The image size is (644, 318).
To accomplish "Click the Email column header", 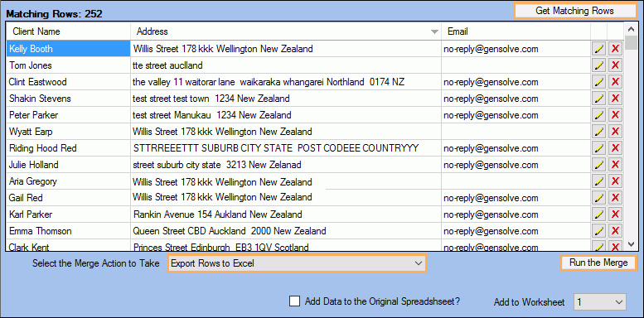I will point(516,31).
